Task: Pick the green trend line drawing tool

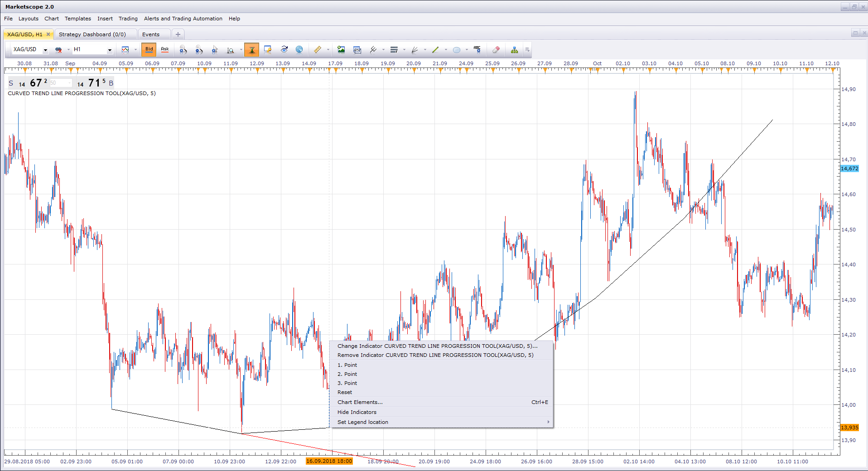Action: click(x=435, y=50)
